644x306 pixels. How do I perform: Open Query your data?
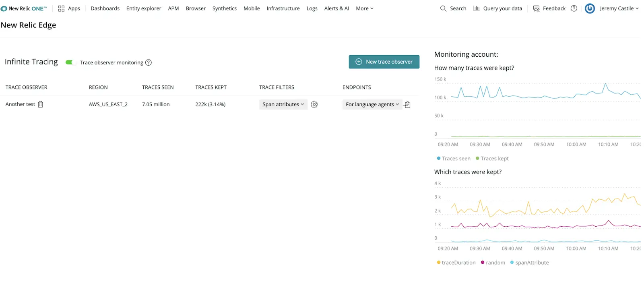coord(497,8)
